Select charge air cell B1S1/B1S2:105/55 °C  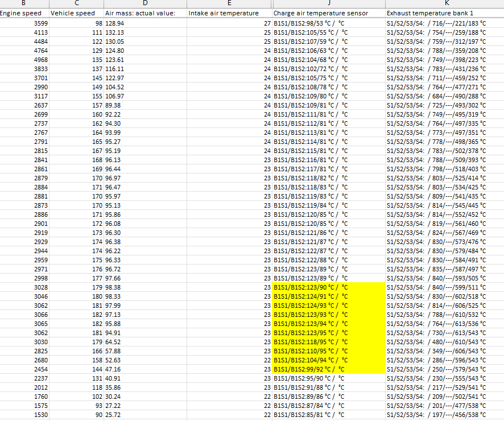tap(329, 32)
